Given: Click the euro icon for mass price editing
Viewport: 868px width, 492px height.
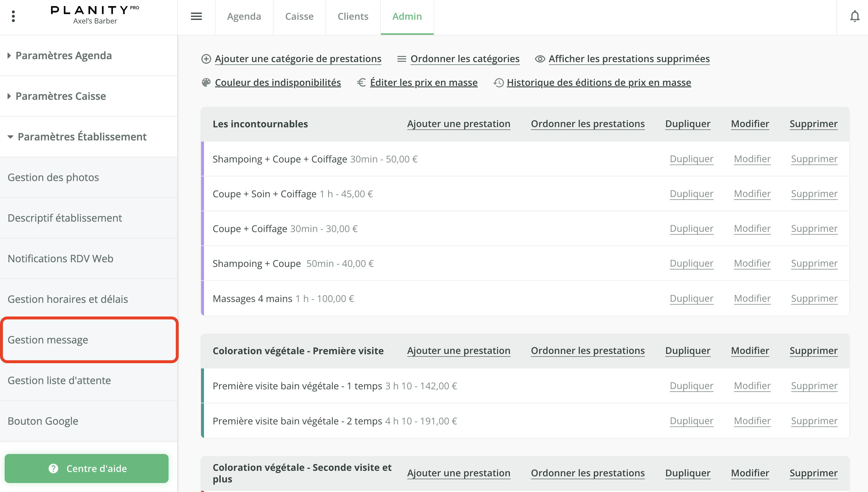Looking at the screenshot, I should tap(361, 82).
